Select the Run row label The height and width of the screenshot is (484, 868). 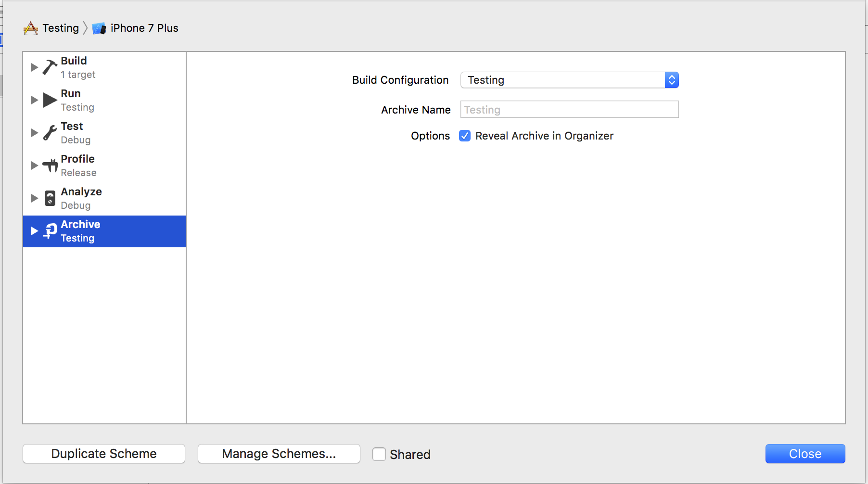coord(71,93)
